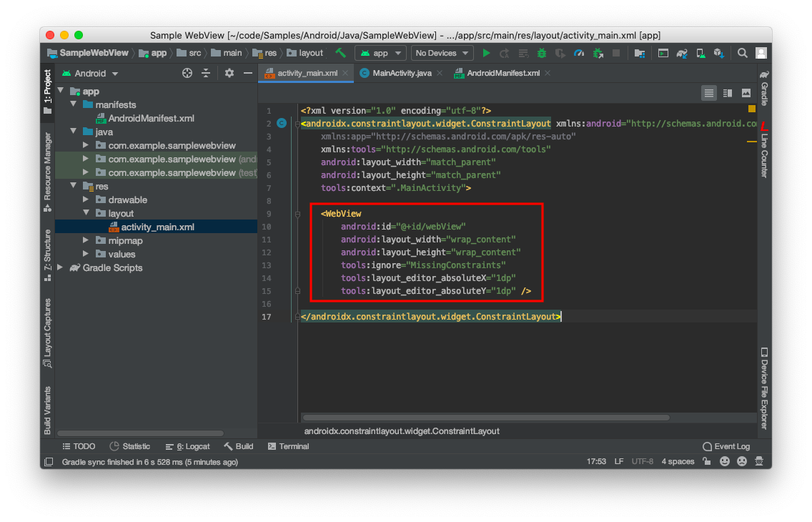Click the Stop square icon
812x522 pixels.
click(616, 53)
